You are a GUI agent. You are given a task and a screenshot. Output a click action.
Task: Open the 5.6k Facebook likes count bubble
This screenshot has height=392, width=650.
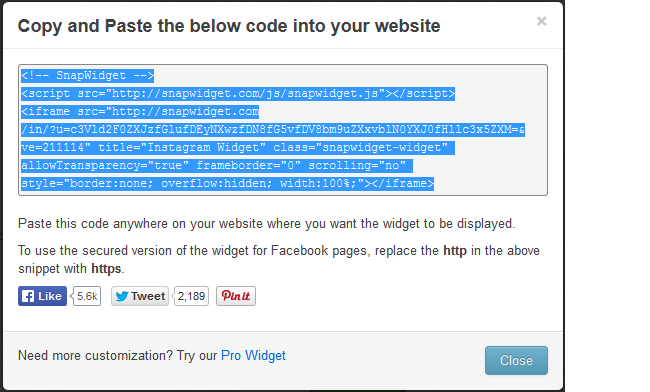[x=86, y=296]
